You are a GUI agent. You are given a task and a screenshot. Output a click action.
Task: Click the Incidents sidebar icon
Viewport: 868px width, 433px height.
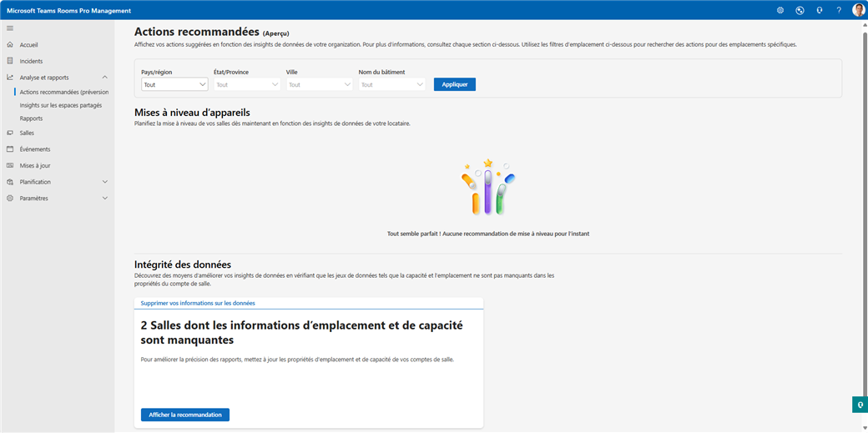[x=10, y=61]
